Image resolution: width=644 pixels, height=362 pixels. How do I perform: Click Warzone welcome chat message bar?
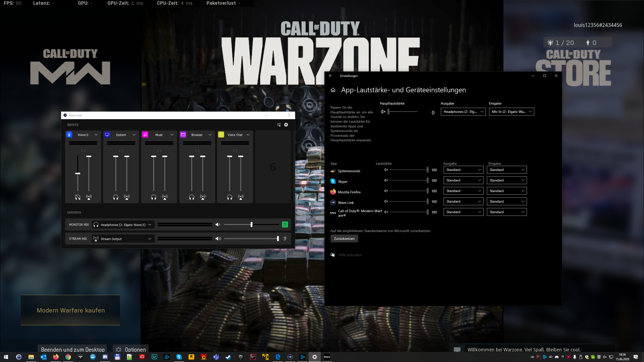[x=532, y=349]
